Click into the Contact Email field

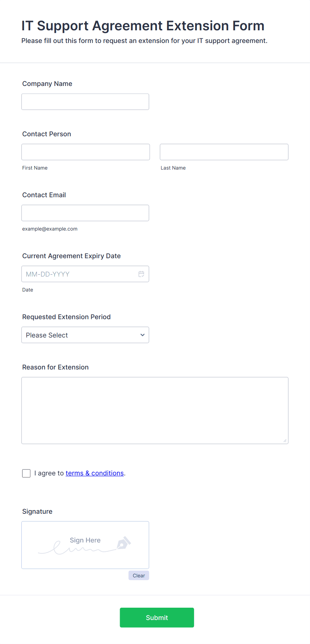[x=85, y=213]
